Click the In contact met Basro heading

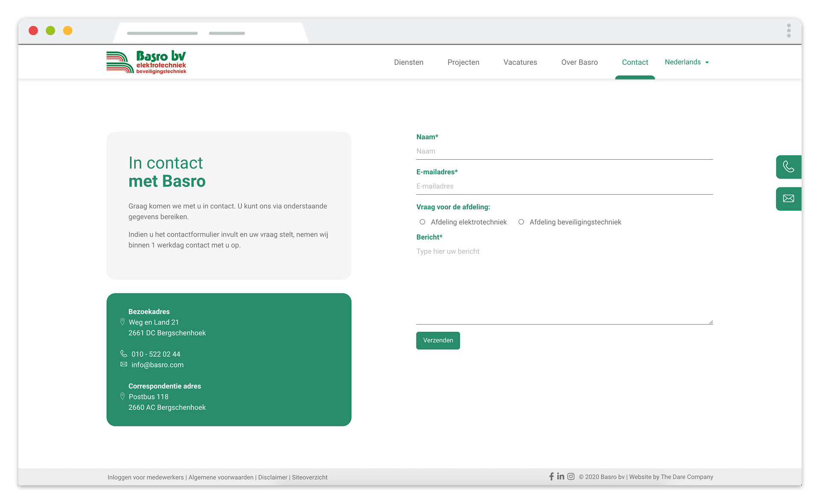tap(167, 172)
